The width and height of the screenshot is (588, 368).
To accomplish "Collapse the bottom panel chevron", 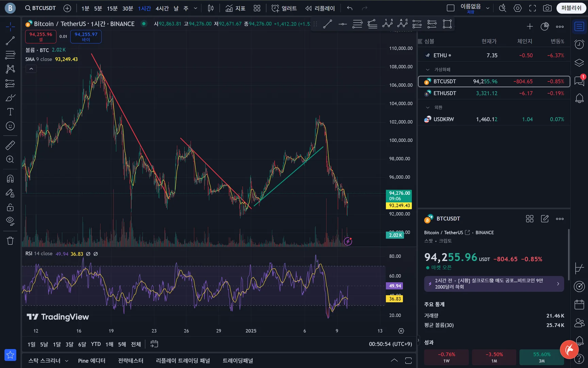I will point(394,361).
